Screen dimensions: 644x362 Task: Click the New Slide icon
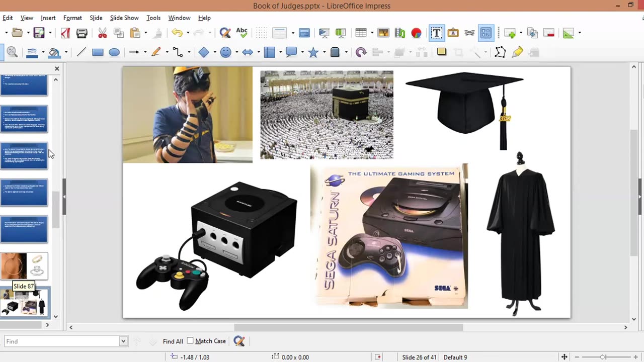(x=510, y=33)
